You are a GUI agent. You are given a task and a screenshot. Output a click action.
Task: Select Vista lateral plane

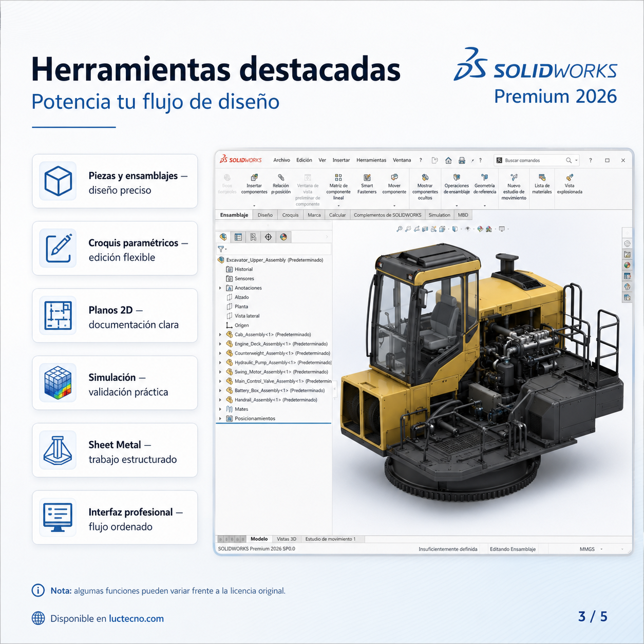[242, 316]
